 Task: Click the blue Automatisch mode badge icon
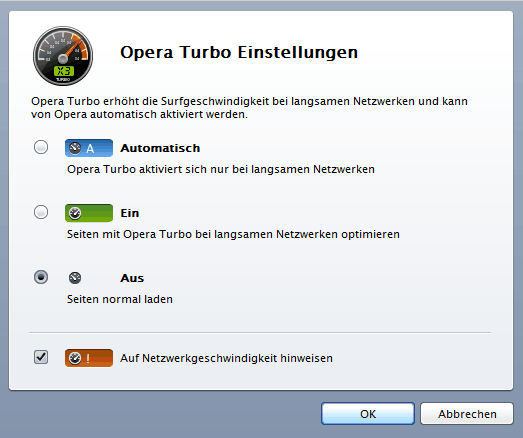89,148
